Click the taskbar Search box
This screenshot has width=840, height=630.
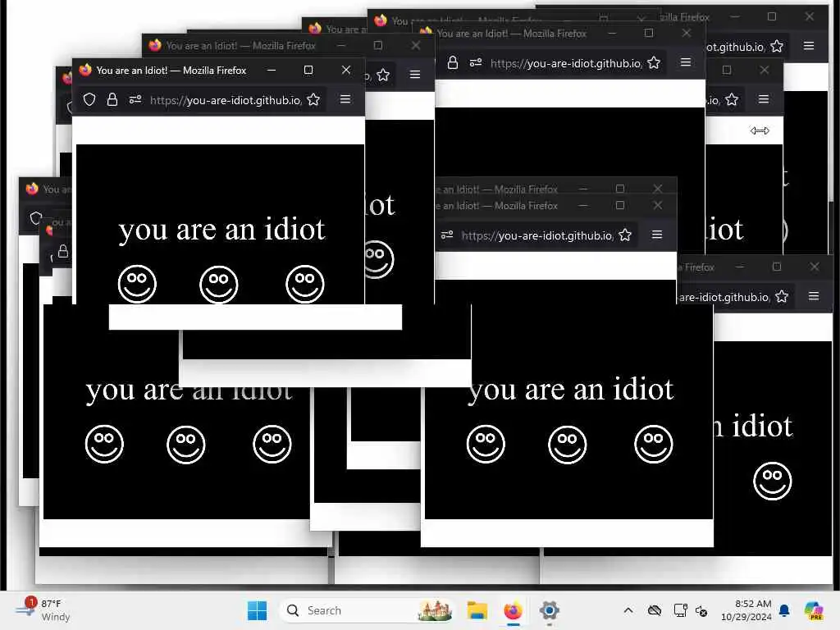point(367,610)
